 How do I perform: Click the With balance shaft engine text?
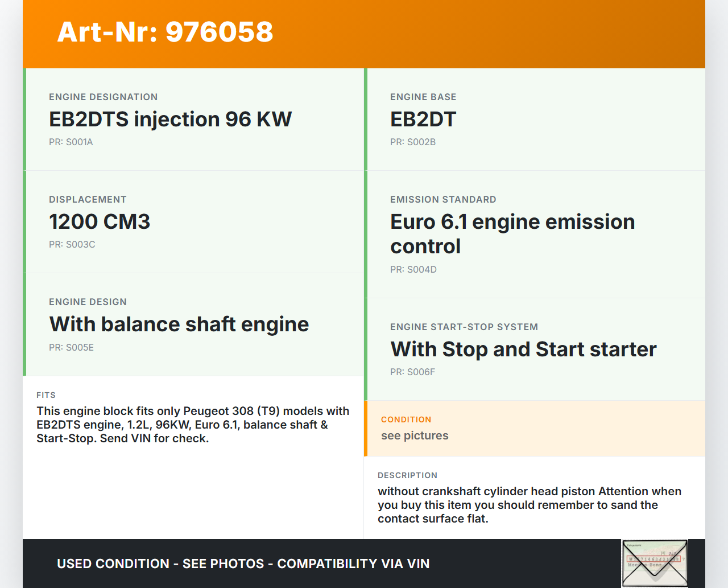tap(179, 324)
